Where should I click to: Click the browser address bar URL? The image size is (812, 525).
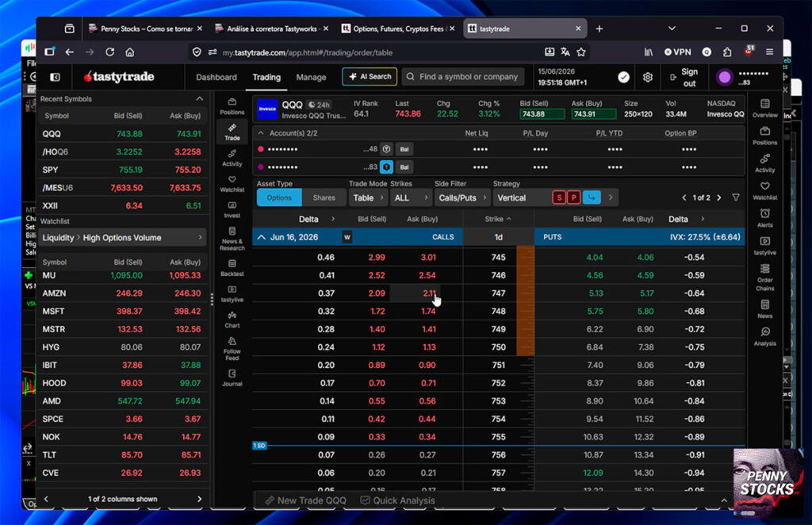click(307, 52)
